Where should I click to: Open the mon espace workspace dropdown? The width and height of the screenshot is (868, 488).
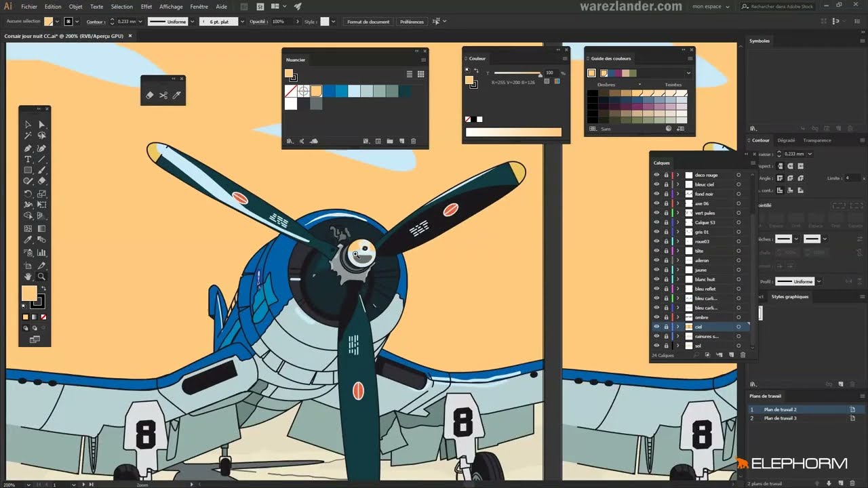710,7
